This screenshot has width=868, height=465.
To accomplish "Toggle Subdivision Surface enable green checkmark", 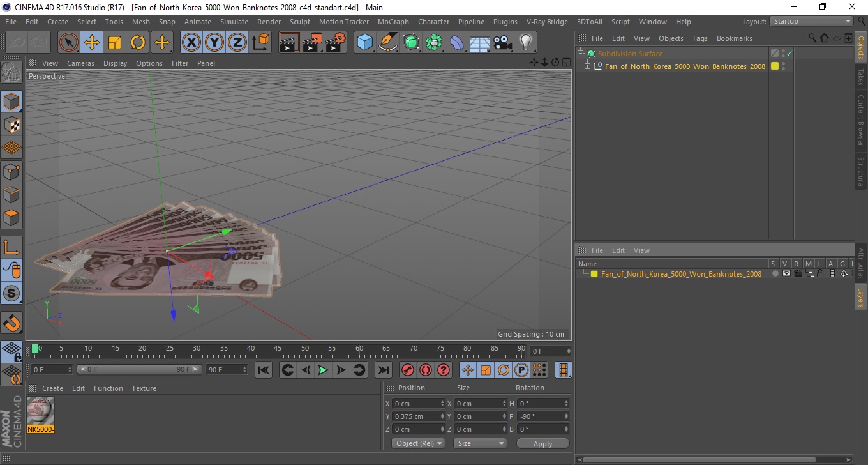I will coord(789,54).
